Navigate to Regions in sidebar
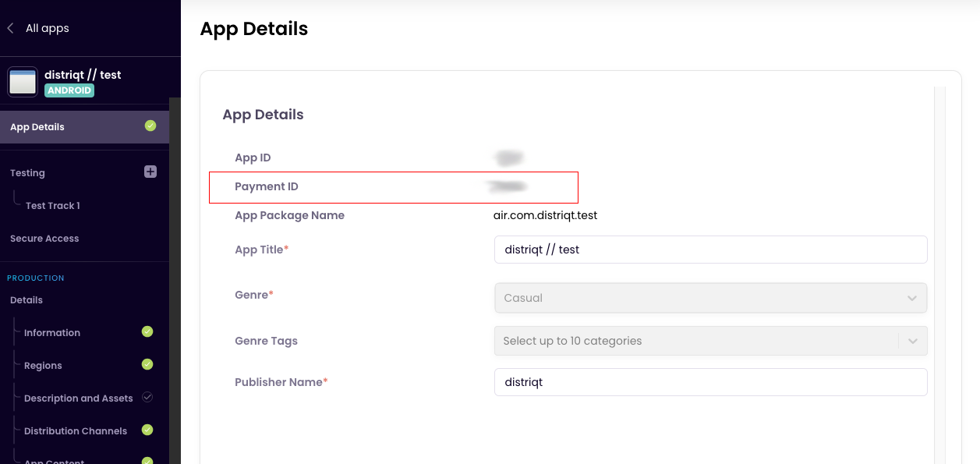This screenshot has width=980, height=464. pos(43,366)
